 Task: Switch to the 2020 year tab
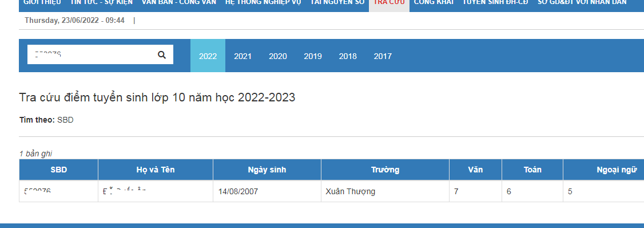278,56
